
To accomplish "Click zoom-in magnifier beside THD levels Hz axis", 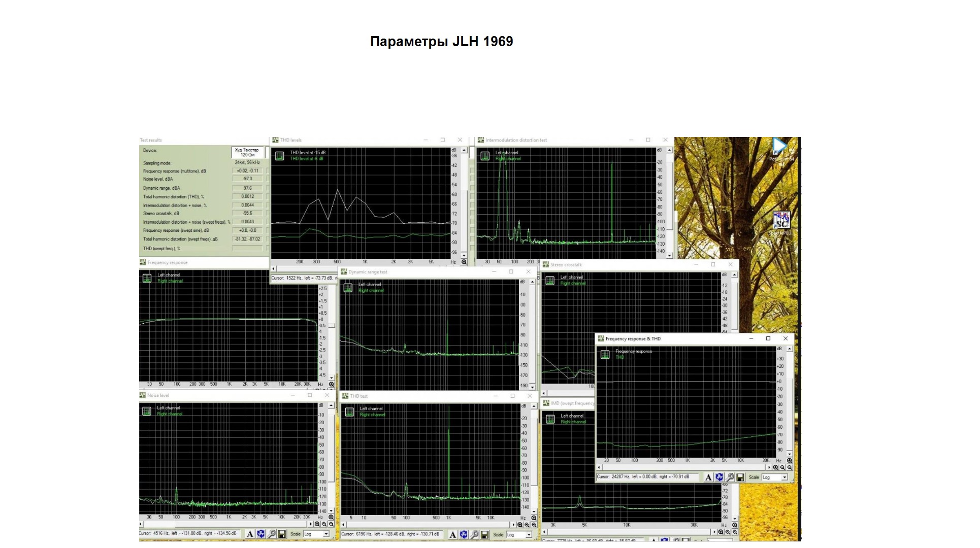I will tap(464, 262).
